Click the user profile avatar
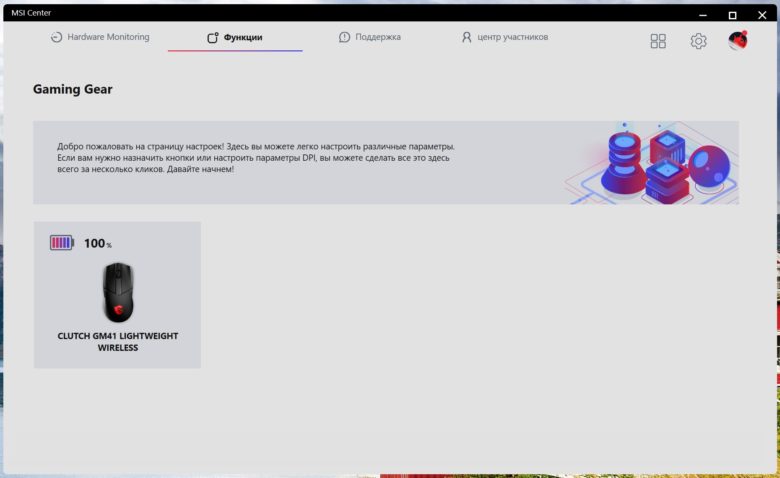The width and height of the screenshot is (780, 478). click(x=738, y=40)
